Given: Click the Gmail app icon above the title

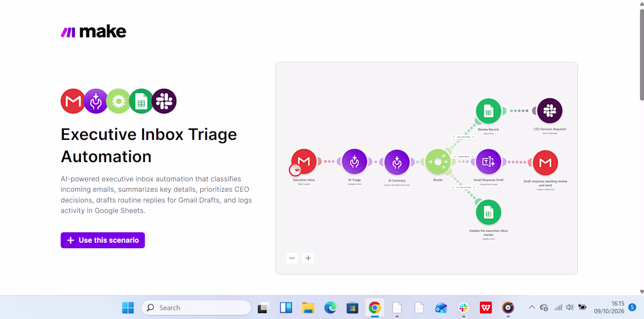Looking at the screenshot, I should point(73,101).
